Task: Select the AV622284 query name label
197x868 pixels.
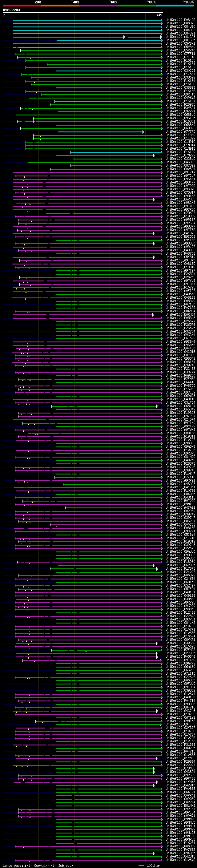Action: click(x=11, y=10)
